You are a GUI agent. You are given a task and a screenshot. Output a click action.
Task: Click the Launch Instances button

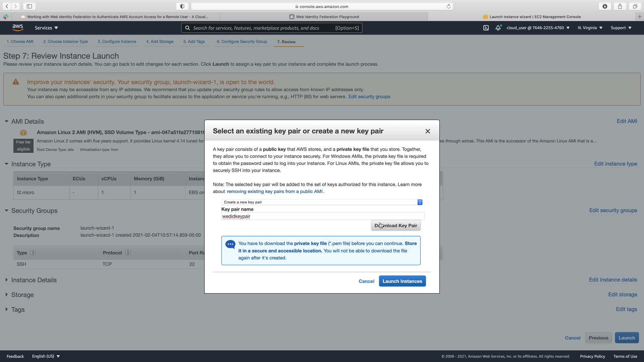click(x=402, y=281)
